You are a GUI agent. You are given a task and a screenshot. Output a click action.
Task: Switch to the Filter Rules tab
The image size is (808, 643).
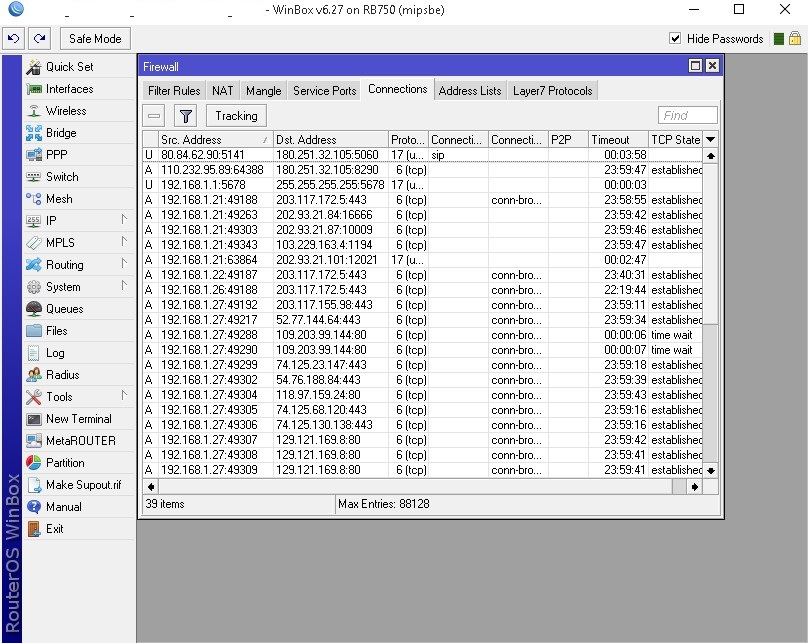174,91
